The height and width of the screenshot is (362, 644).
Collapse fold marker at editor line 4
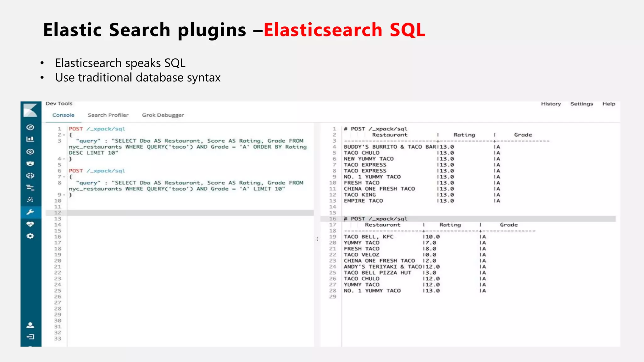(64, 159)
